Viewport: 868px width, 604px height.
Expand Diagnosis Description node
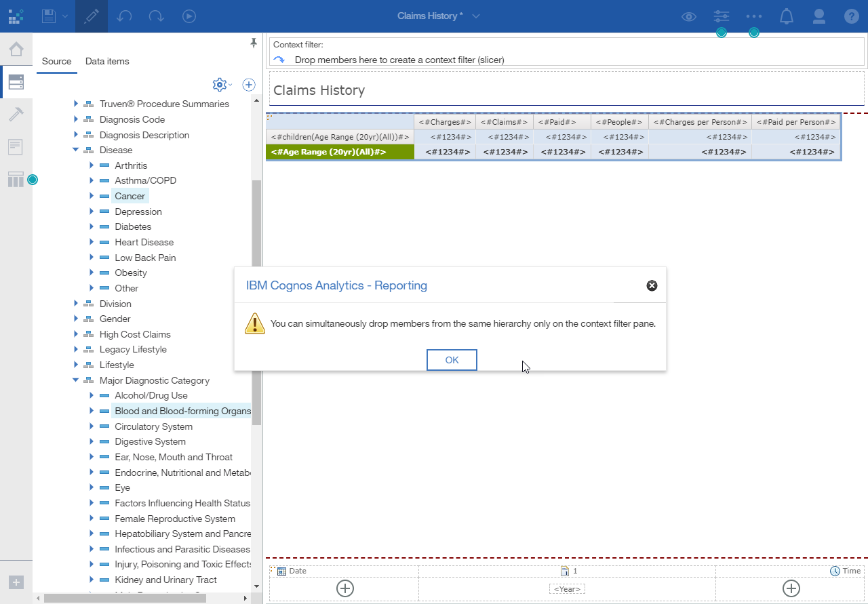(76, 135)
